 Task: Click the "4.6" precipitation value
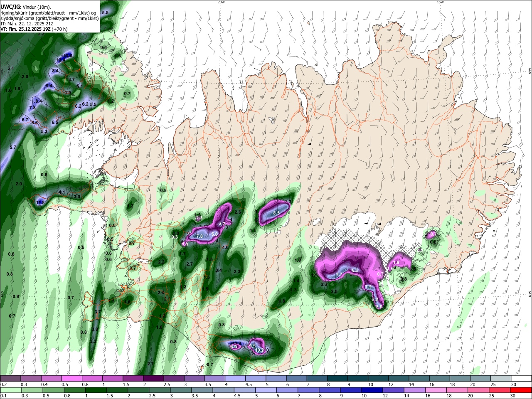tap(225, 248)
